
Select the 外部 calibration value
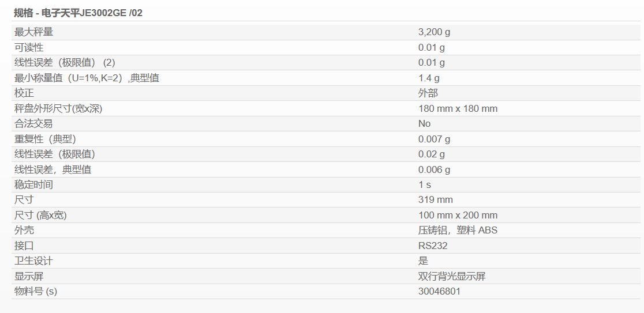click(428, 93)
